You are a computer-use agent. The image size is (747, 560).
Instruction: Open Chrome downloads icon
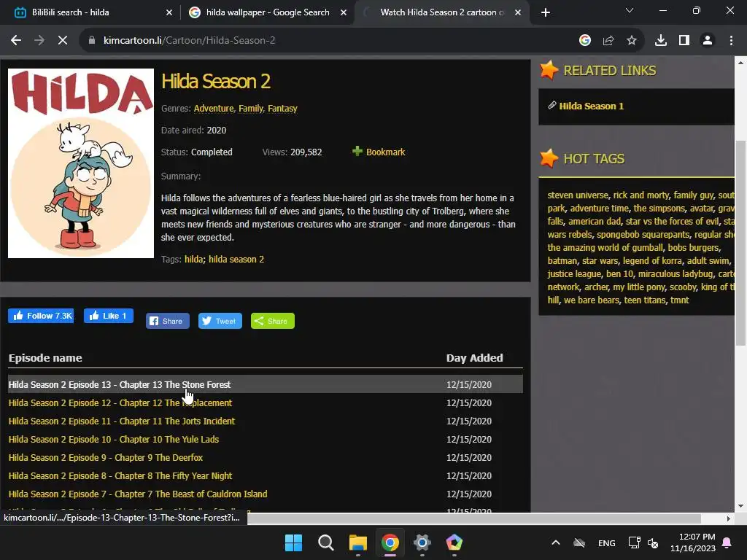(x=661, y=41)
